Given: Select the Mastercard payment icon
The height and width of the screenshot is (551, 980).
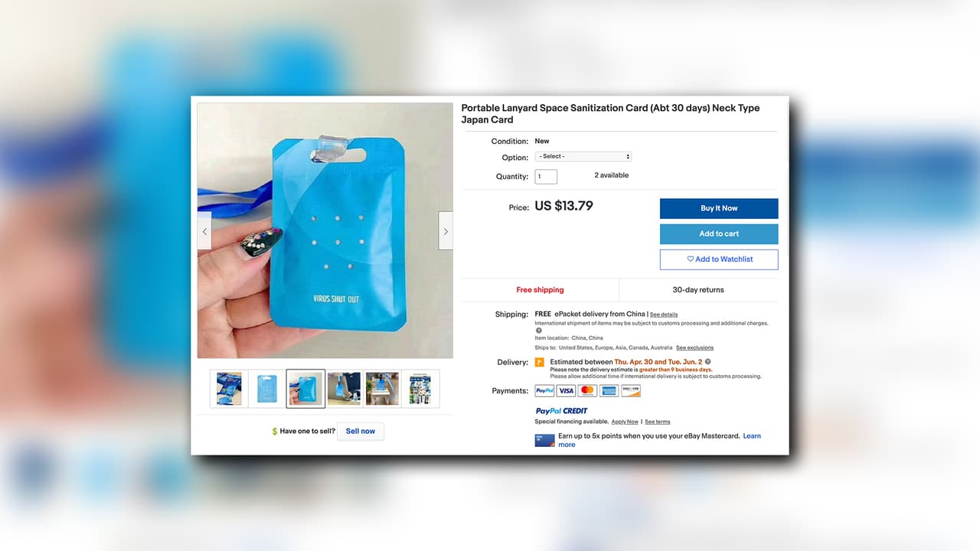Looking at the screenshot, I should pos(587,390).
